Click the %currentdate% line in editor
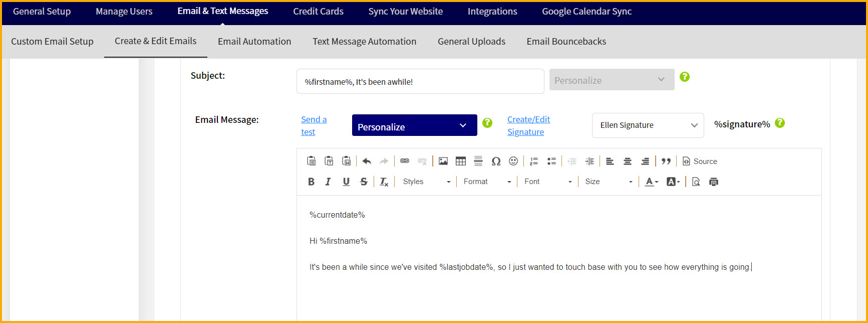 (337, 215)
